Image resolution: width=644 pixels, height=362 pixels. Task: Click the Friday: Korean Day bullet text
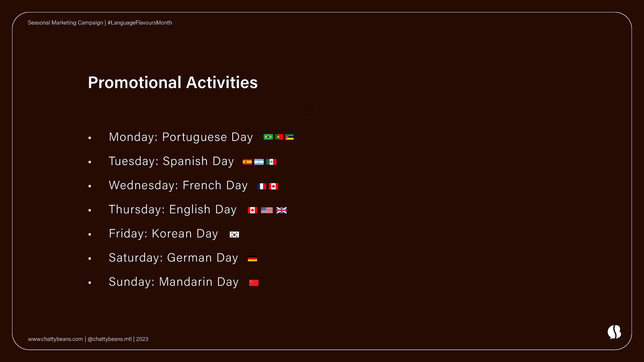[x=163, y=234]
